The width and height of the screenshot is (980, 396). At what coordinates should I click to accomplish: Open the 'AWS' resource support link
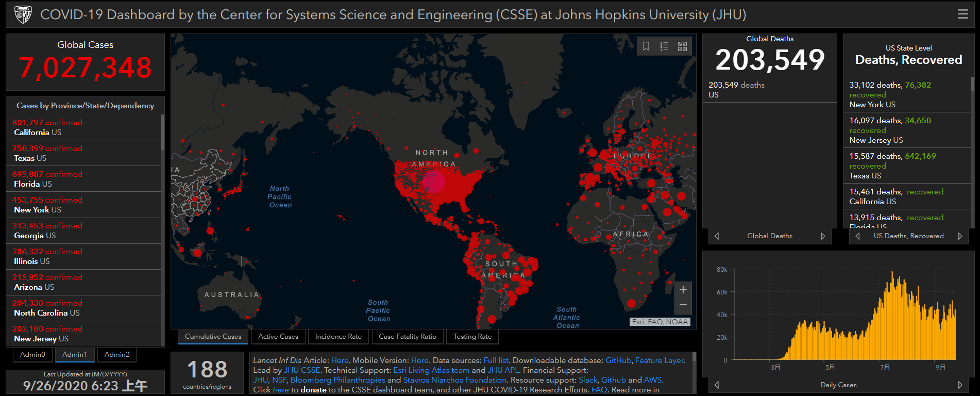pos(652,380)
